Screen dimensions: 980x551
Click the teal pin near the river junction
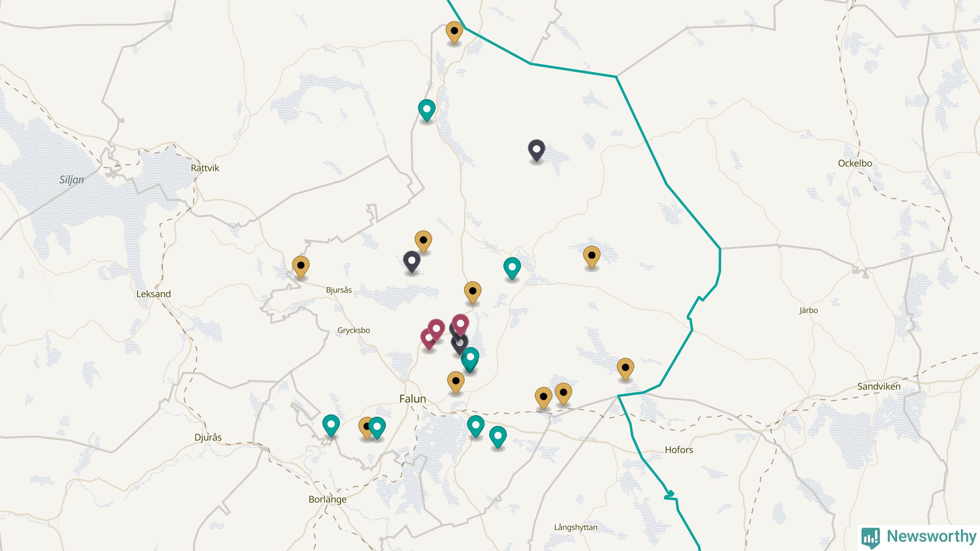coord(512,269)
